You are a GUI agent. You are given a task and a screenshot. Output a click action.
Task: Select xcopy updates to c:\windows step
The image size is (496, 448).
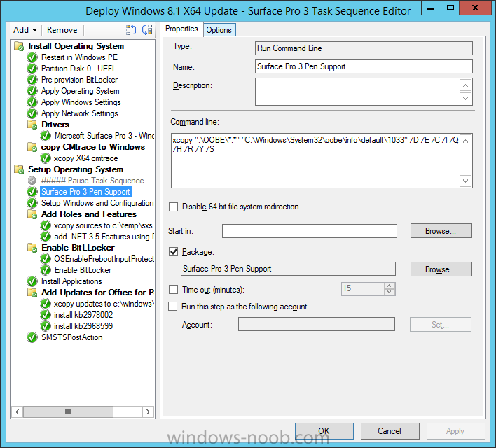104,304
